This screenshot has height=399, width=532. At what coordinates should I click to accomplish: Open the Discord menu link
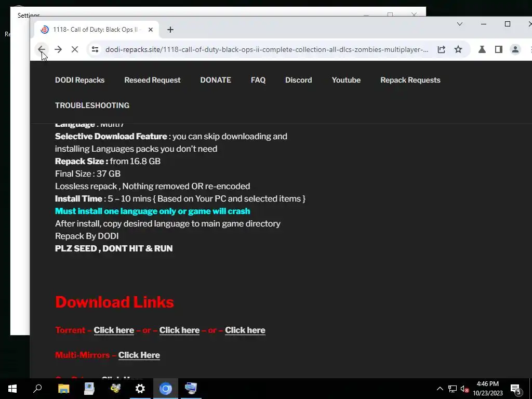point(299,80)
